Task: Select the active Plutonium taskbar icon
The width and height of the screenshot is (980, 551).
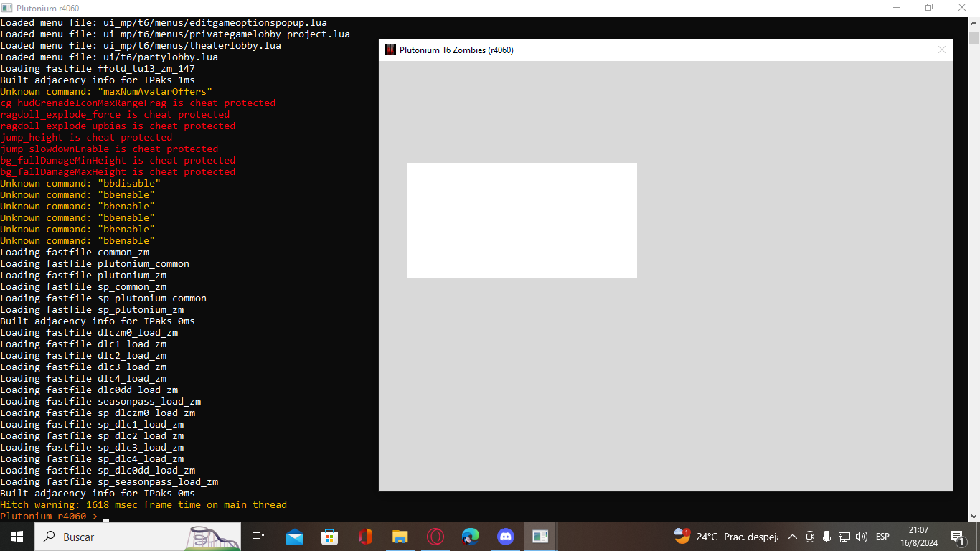Action: (x=541, y=537)
